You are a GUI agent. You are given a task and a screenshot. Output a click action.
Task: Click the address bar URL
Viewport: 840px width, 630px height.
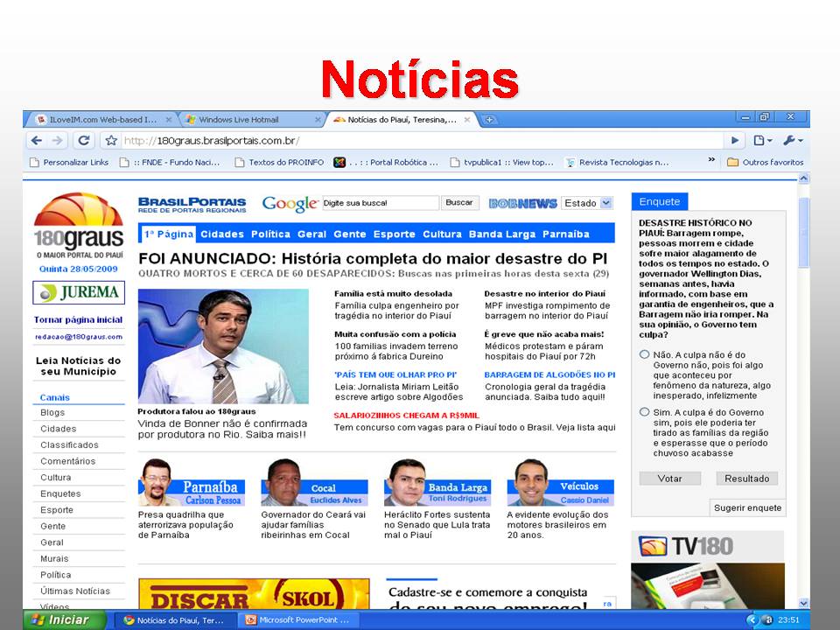(x=212, y=141)
